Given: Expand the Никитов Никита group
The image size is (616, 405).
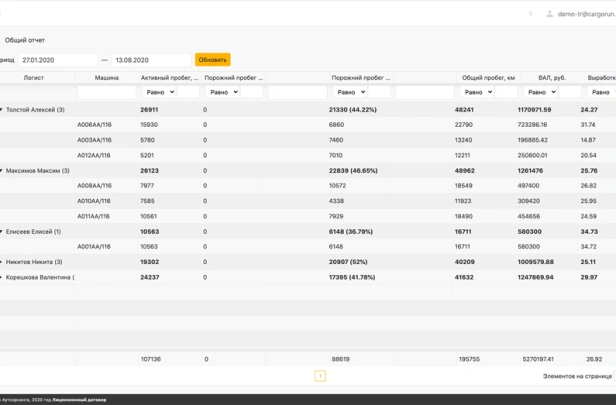Looking at the screenshot, I should (x=2, y=262).
